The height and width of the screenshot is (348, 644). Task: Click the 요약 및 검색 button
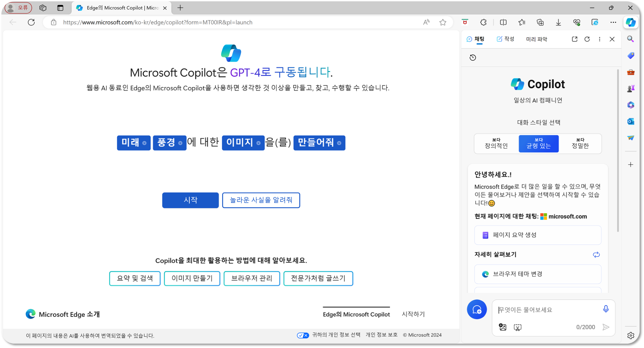(135, 278)
